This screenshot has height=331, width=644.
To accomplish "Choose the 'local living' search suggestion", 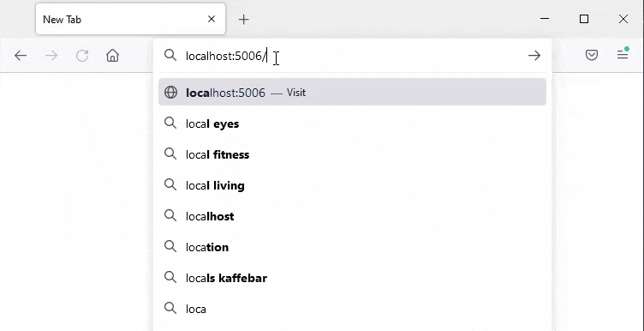I will 352,185.
